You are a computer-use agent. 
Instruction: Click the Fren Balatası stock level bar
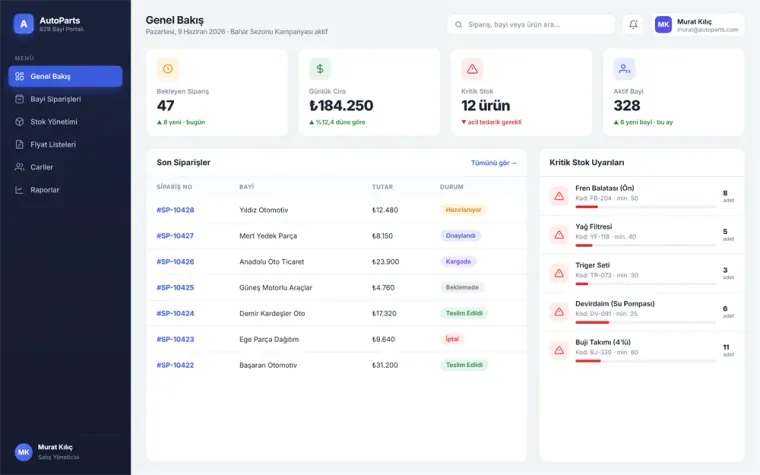[645, 207]
